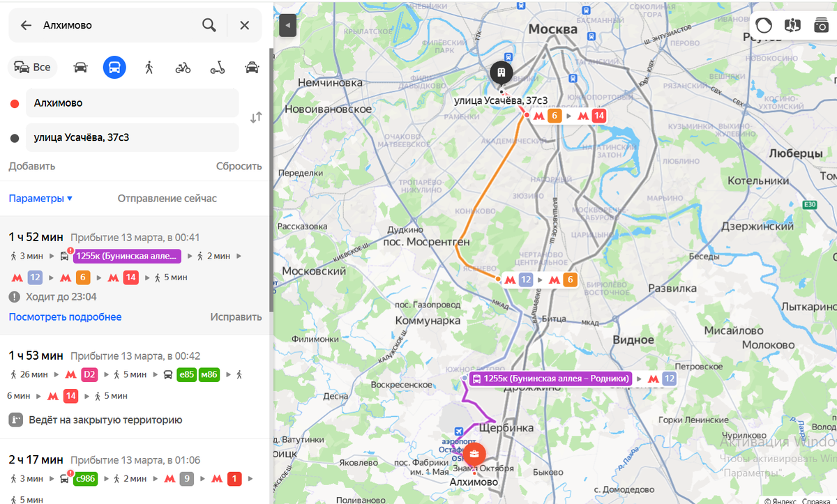The image size is (837, 504).
Task: Click the Исправить link
Action: (236, 317)
